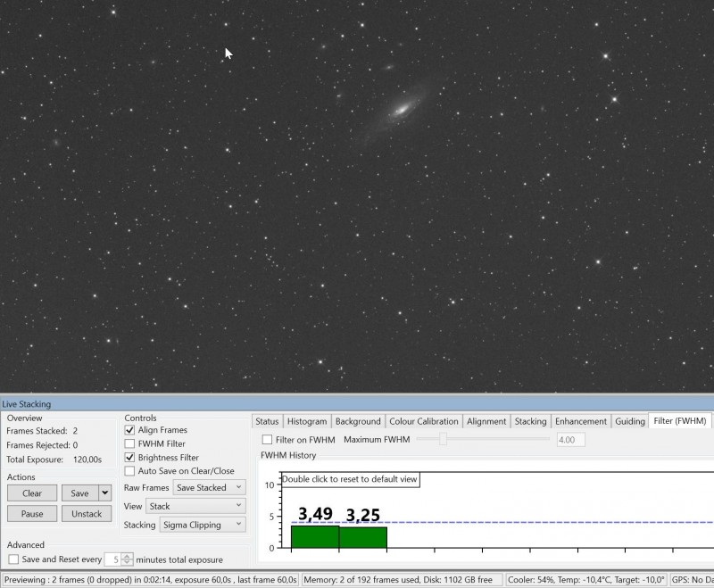Click the 3,25 FWHM history bar
This screenshot has width=714, height=588.
point(363,537)
